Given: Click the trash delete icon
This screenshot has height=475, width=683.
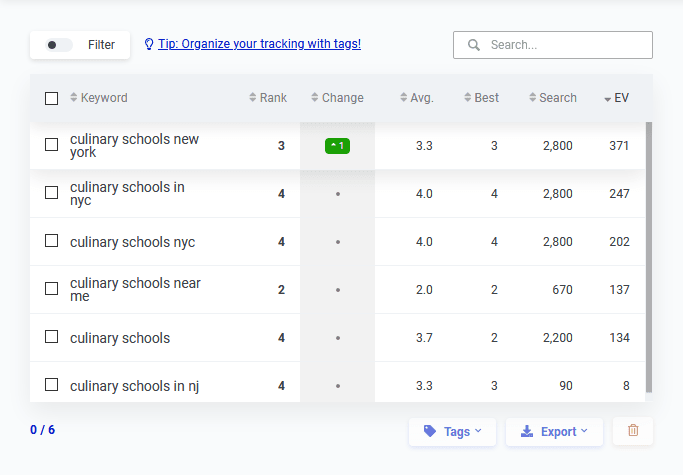Looking at the screenshot, I should point(632,431).
